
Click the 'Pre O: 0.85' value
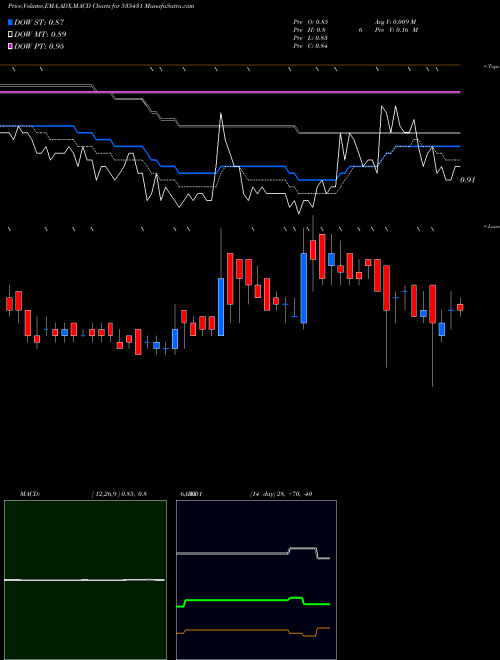tap(311, 22)
